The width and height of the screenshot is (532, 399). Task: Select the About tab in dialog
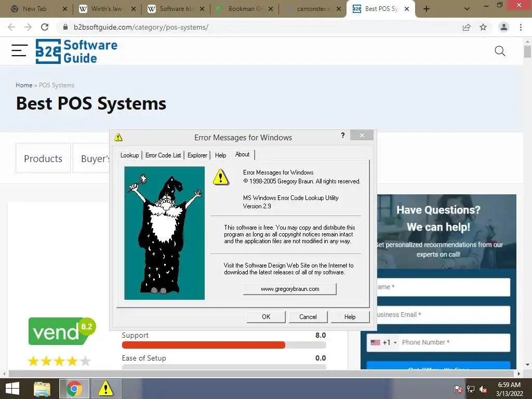click(x=242, y=154)
